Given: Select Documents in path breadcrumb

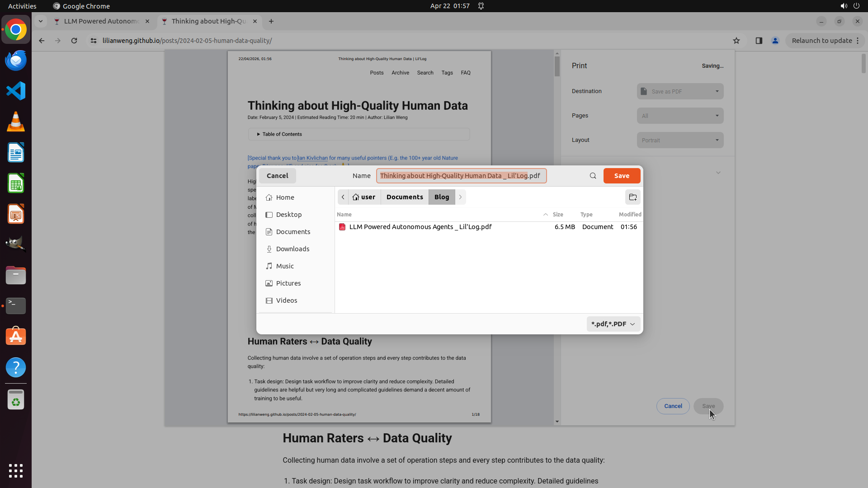Looking at the screenshot, I should [x=405, y=197].
